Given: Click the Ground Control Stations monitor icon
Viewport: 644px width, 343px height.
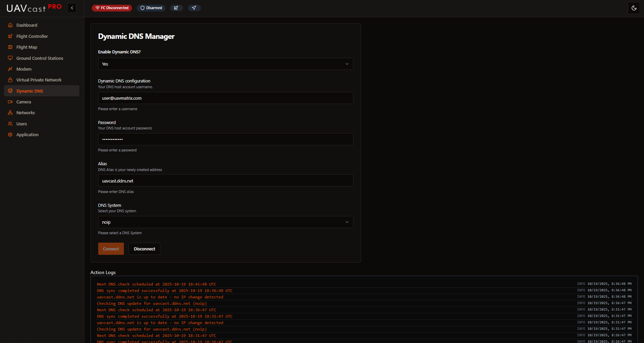Looking at the screenshot, I should click(10, 58).
